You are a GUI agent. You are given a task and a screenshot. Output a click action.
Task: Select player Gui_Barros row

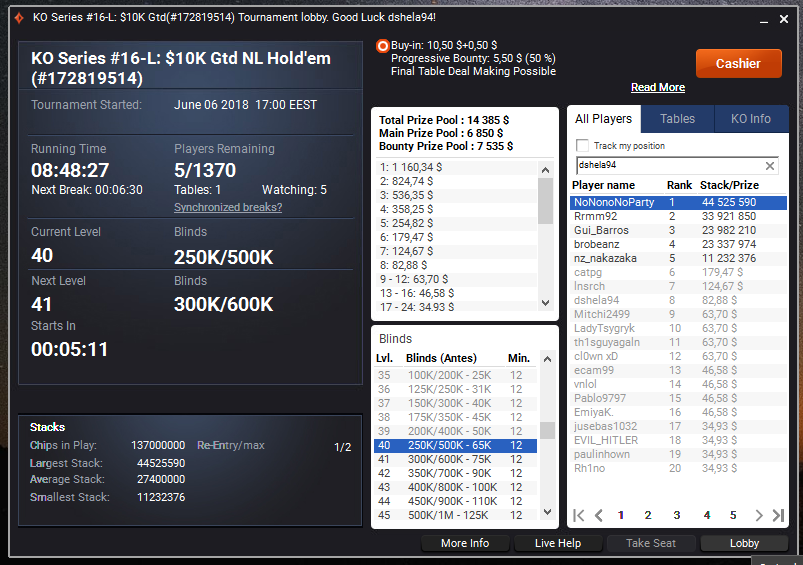click(x=678, y=231)
